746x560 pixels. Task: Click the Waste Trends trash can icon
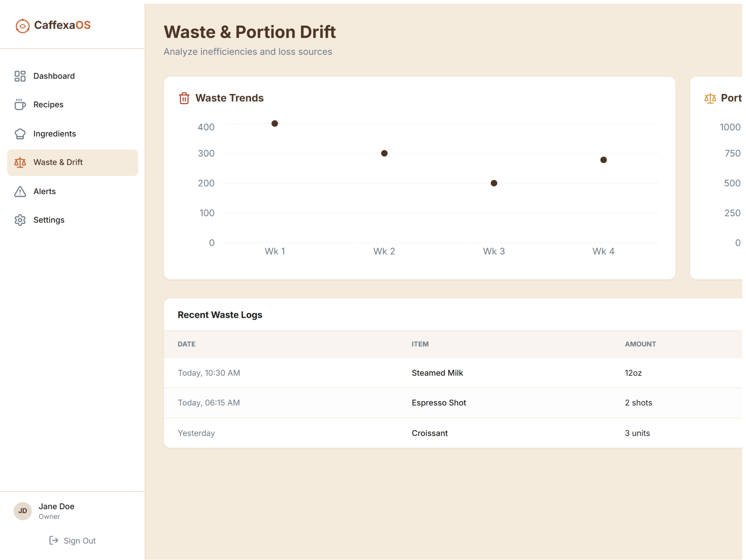point(184,98)
